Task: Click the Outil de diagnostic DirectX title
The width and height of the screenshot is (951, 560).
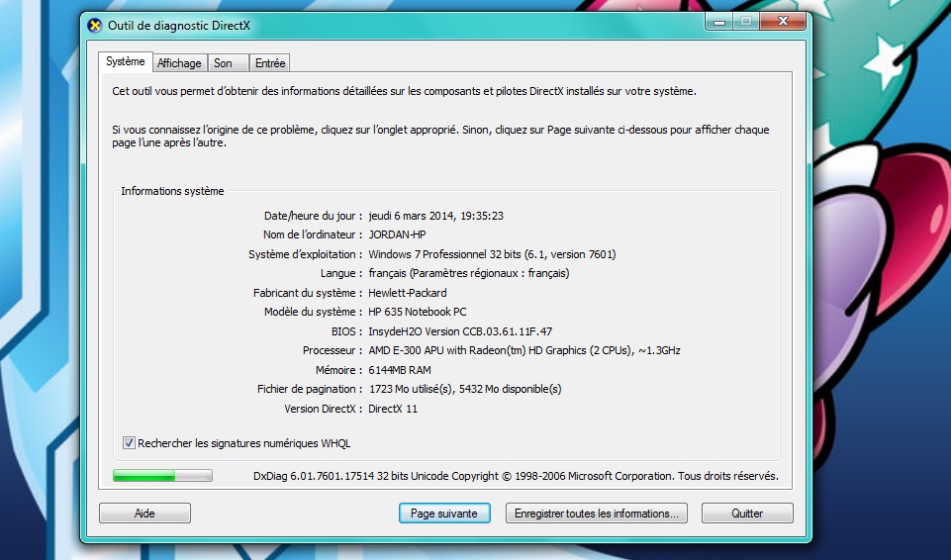Action: (179, 26)
